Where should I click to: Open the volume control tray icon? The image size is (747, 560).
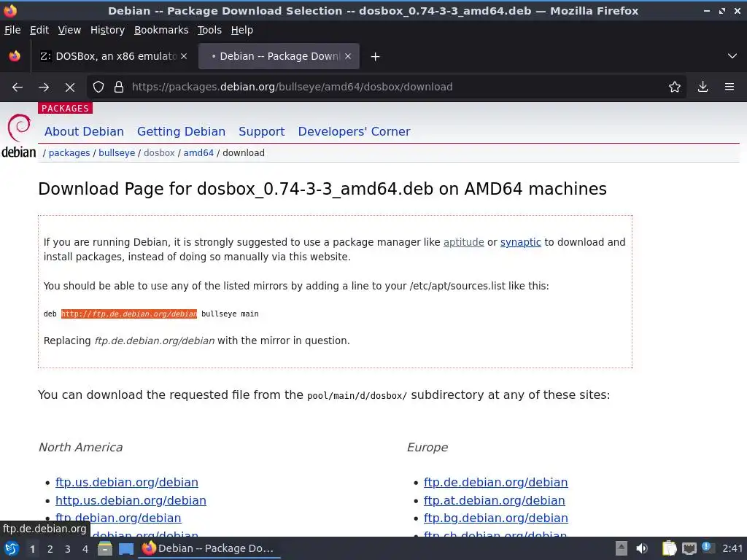click(642, 548)
